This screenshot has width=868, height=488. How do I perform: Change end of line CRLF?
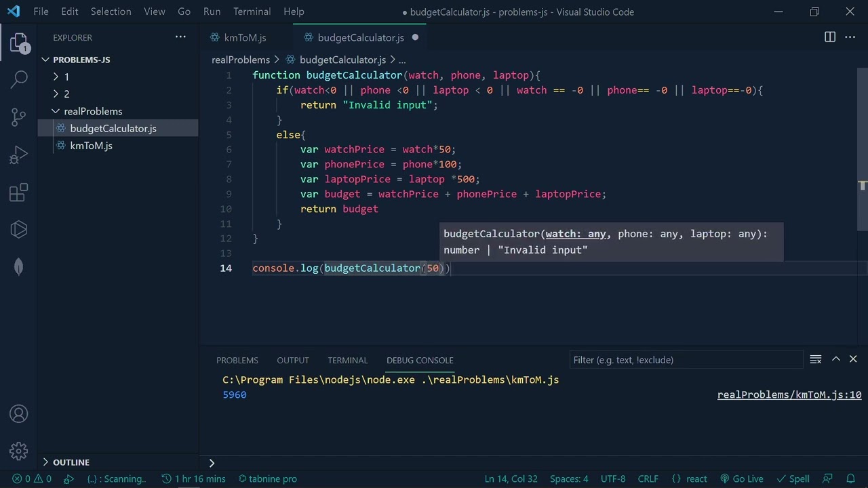click(x=648, y=479)
